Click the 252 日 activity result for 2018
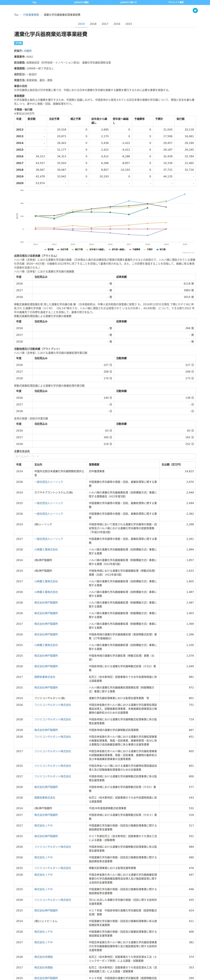 (190, 444)
